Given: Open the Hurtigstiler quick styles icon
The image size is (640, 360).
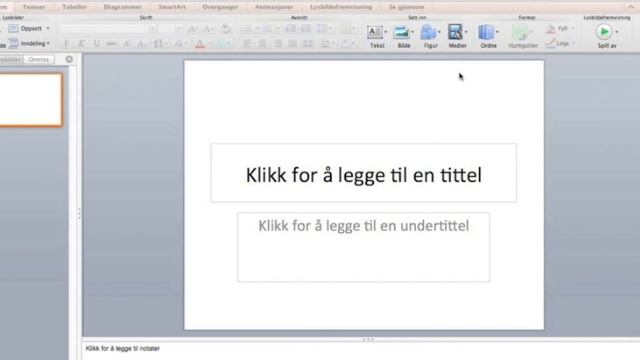Looking at the screenshot, I should pyautogui.click(x=521, y=32).
